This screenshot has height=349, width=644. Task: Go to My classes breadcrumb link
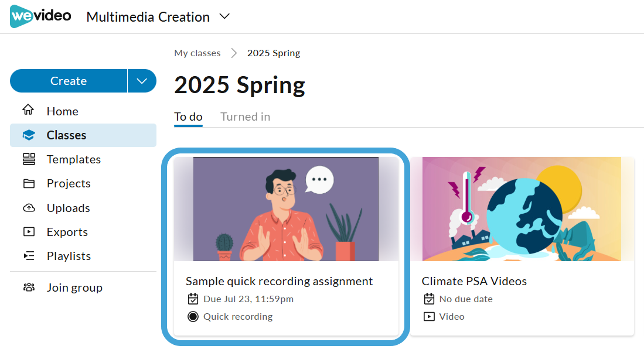pos(197,53)
